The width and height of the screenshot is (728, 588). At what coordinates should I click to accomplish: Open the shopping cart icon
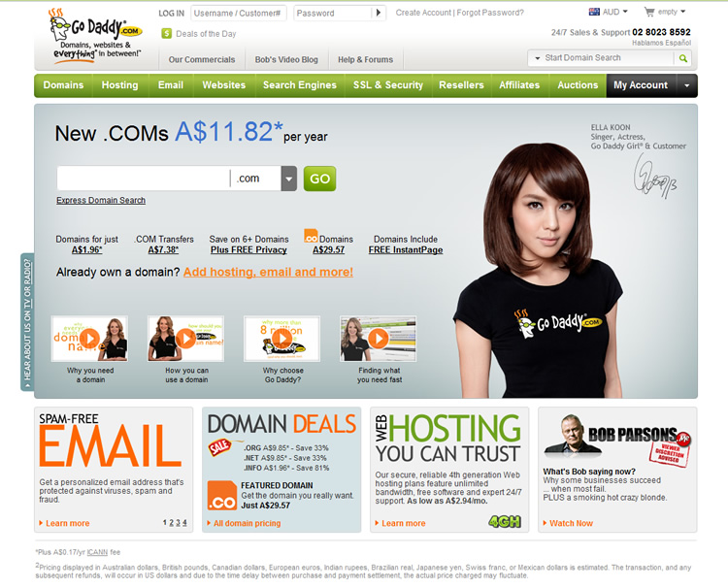click(649, 12)
